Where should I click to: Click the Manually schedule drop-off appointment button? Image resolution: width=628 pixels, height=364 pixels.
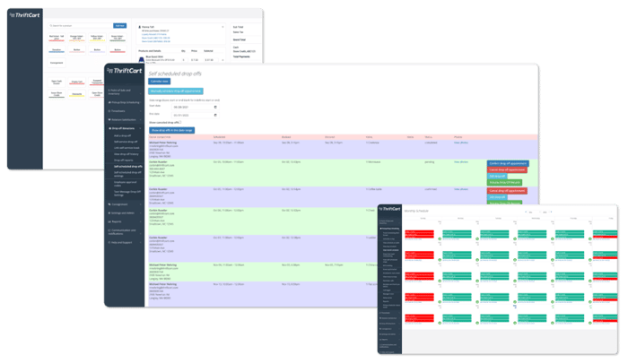176,91
